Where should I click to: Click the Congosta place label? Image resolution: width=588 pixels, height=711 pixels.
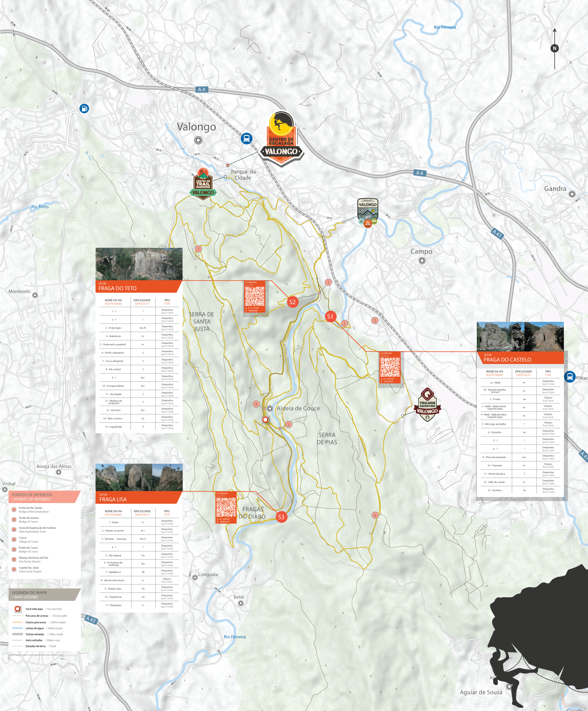208,574
